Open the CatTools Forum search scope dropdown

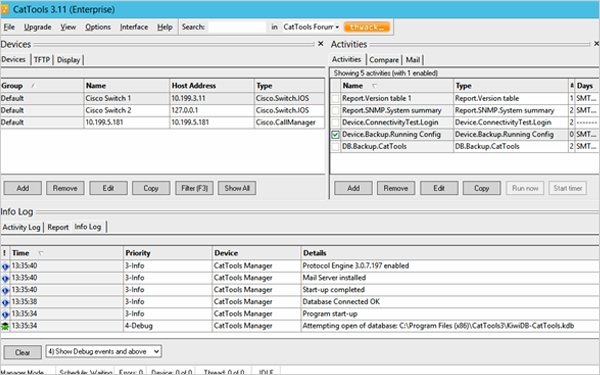tap(337, 27)
